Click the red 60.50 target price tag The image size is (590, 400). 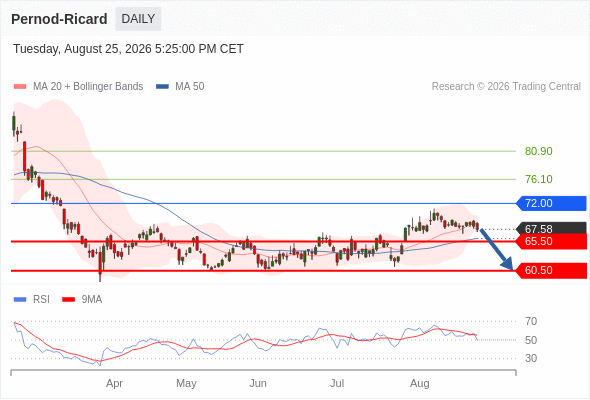pos(551,271)
